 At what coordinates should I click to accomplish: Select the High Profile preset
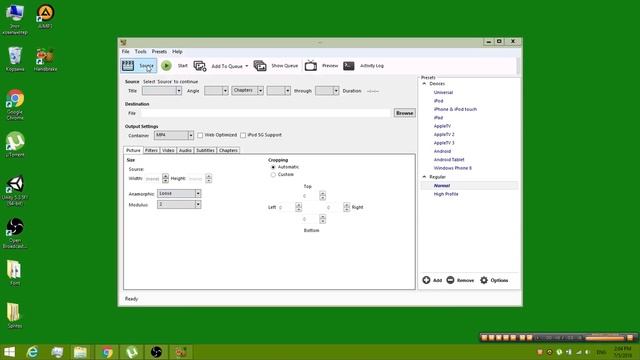click(x=446, y=194)
